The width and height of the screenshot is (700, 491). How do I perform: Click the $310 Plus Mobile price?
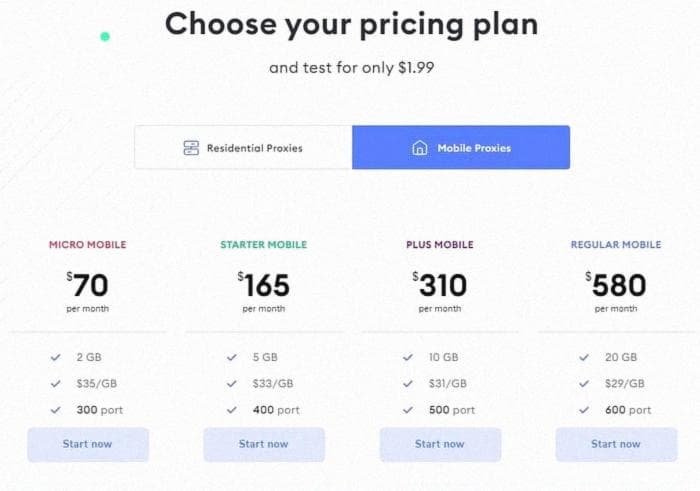point(440,284)
